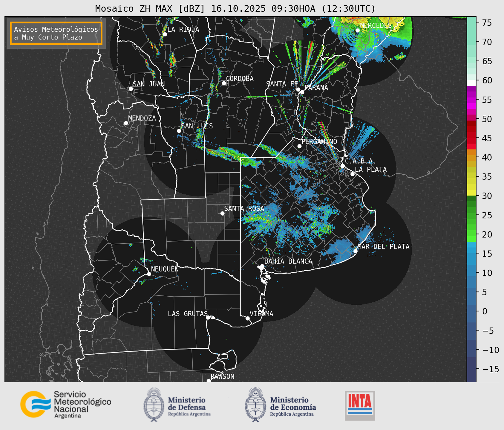This screenshot has height=430, width=504.
Task: Click the Neuquén city marker dot
Action: click(x=149, y=274)
